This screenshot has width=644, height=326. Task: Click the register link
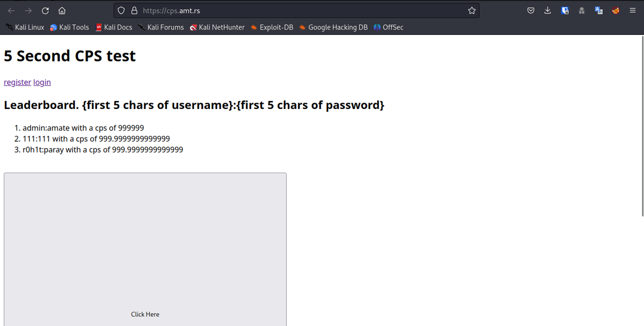(17, 82)
